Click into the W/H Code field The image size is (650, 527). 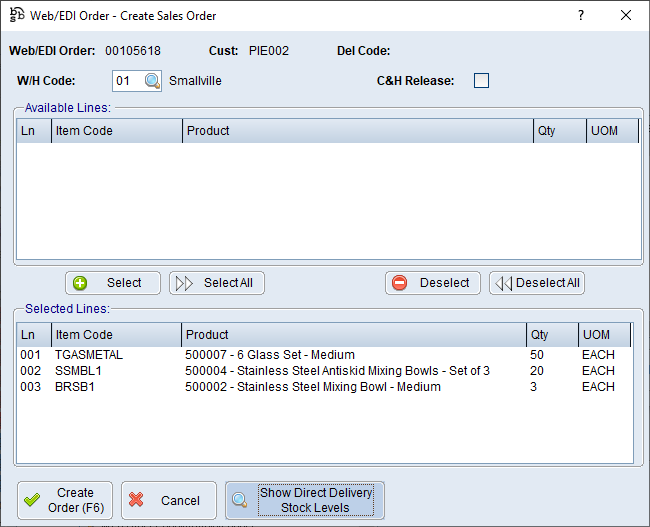(x=127, y=81)
